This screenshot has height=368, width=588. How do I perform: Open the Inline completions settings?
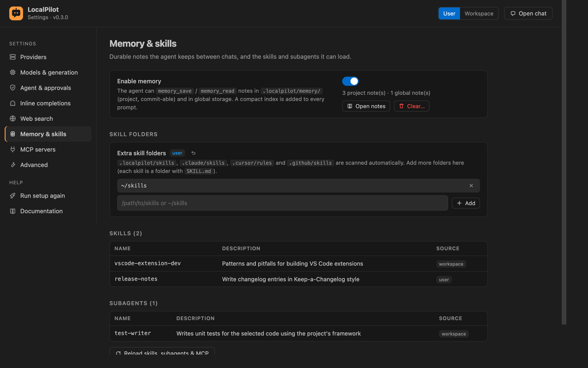[x=48, y=103]
